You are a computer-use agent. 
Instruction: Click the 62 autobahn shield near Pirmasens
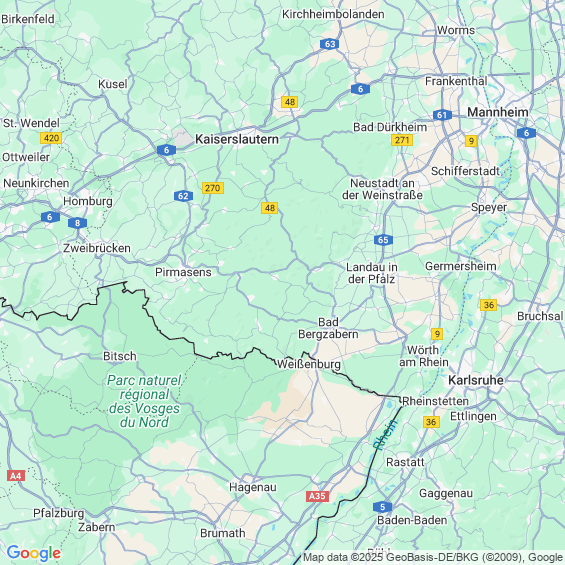tap(183, 196)
